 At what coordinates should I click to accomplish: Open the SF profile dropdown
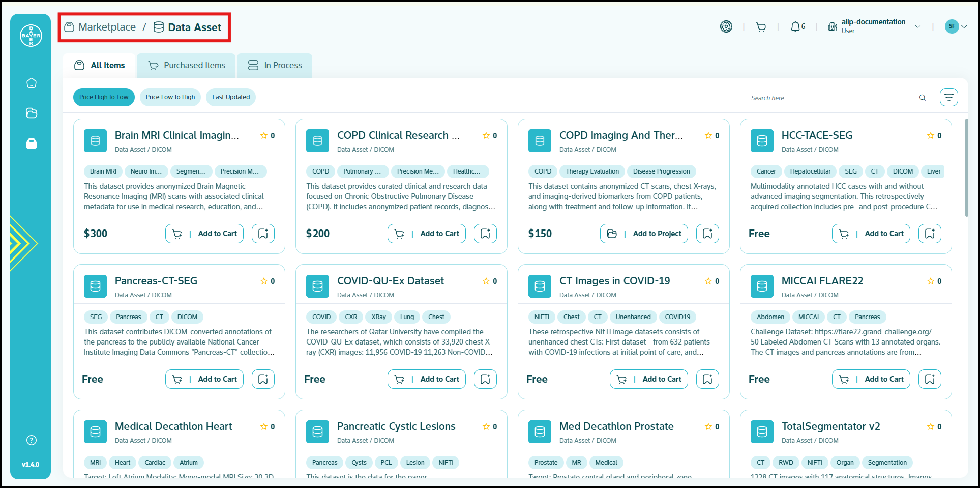957,26
